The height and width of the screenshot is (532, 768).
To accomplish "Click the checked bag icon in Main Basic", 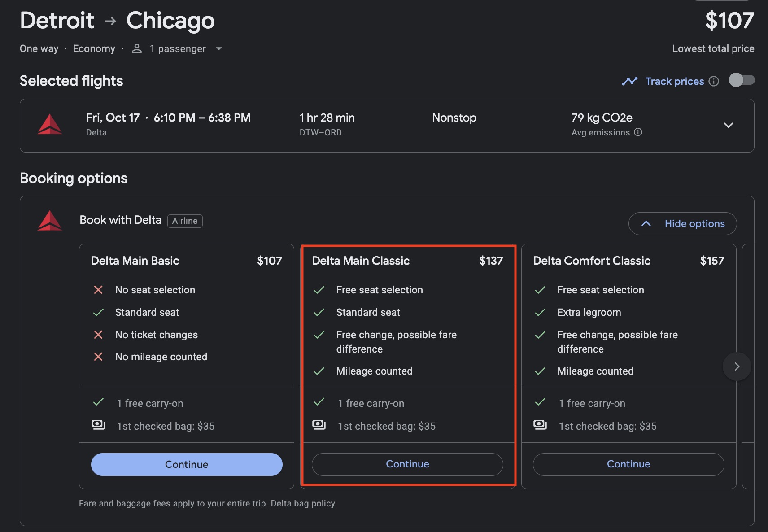I will coord(98,425).
